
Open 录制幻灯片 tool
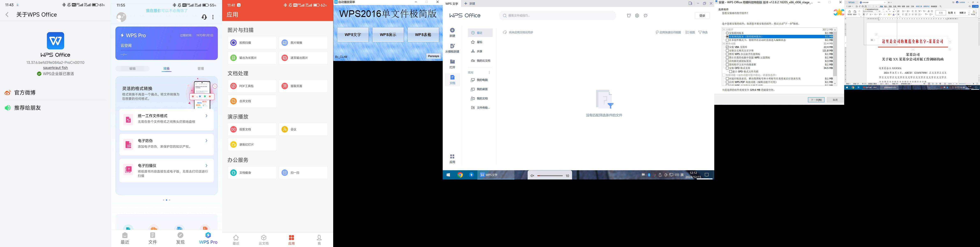coord(252,145)
